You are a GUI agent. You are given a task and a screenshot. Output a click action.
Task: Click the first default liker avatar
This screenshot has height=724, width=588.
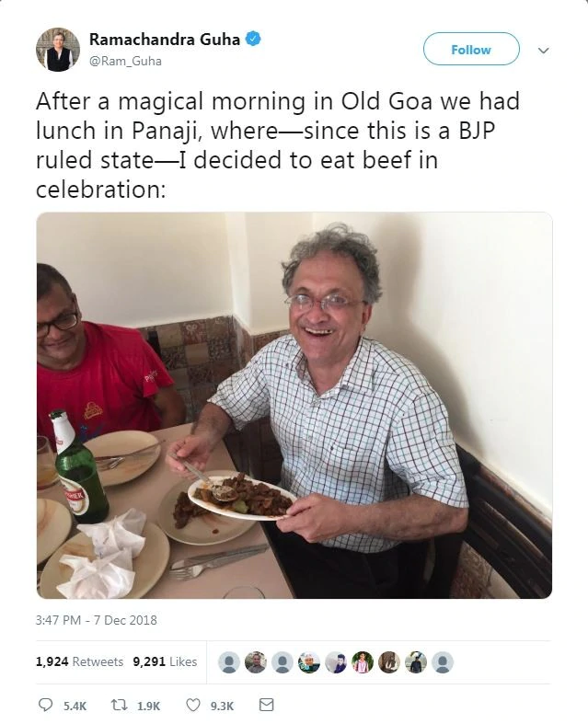[230, 661]
